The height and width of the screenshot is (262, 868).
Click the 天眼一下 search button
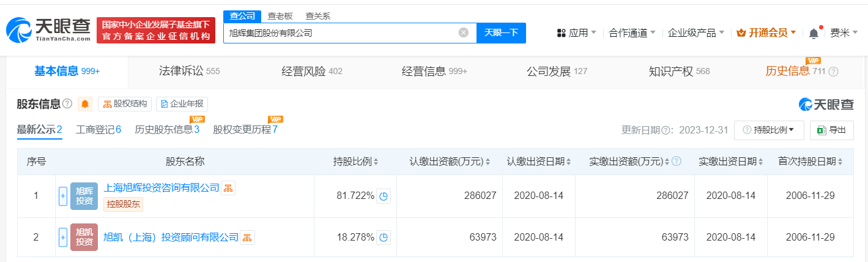click(501, 33)
